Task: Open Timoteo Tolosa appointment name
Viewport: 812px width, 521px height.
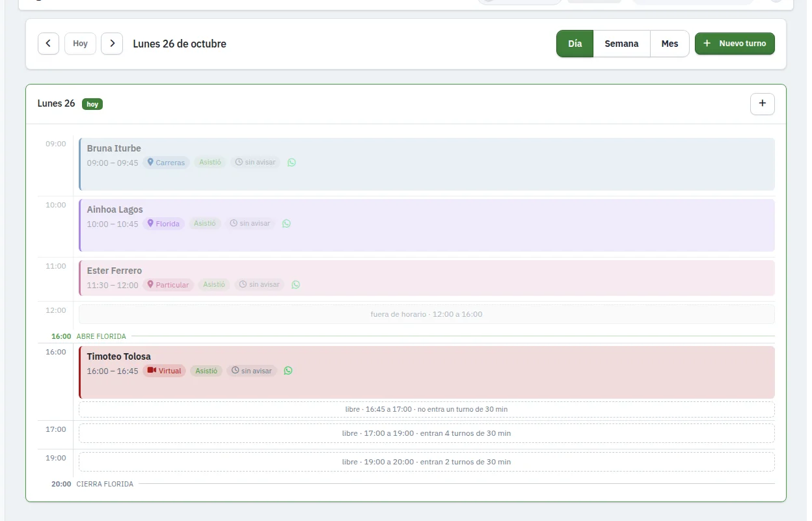Action: tap(119, 356)
